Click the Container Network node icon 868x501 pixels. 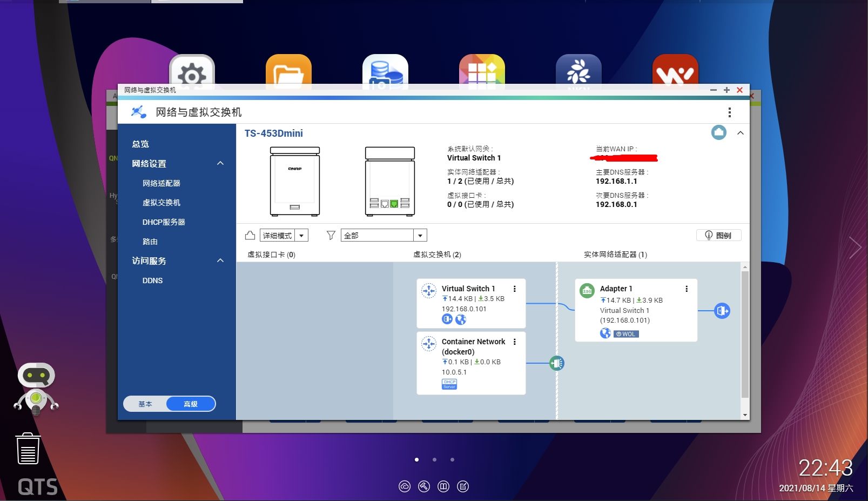(x=429, y=344)
